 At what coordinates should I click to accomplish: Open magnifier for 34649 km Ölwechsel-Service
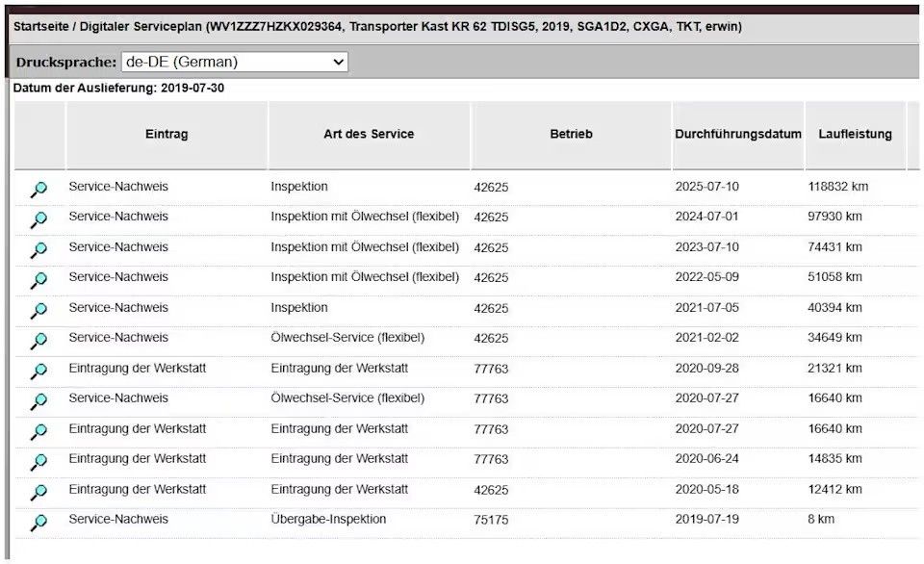click(38, 341)
